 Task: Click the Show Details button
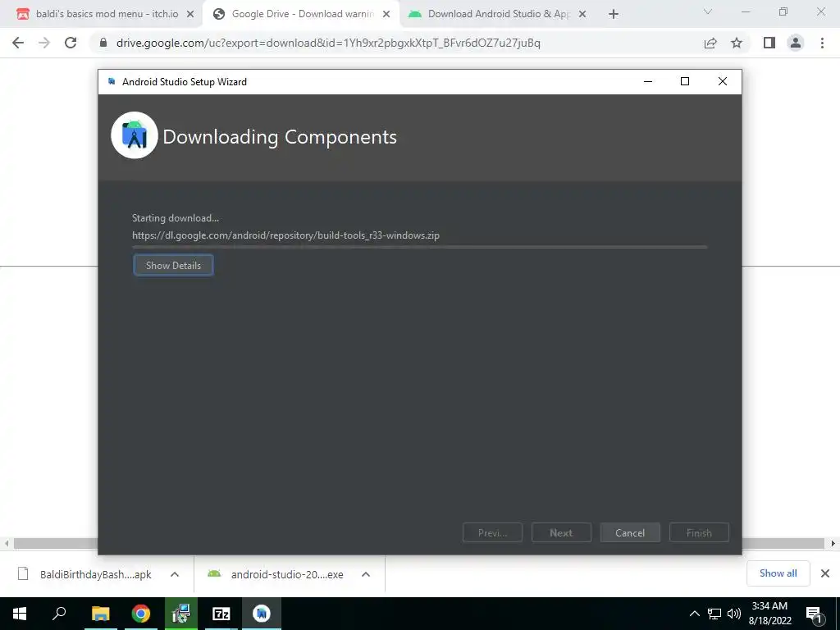coord(173,265)
